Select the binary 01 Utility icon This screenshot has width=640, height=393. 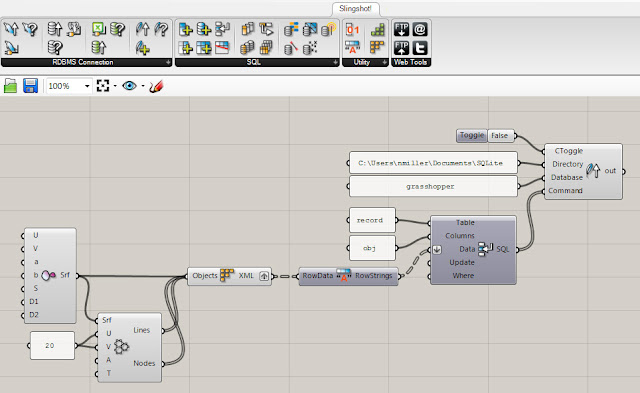pos(352,29)
